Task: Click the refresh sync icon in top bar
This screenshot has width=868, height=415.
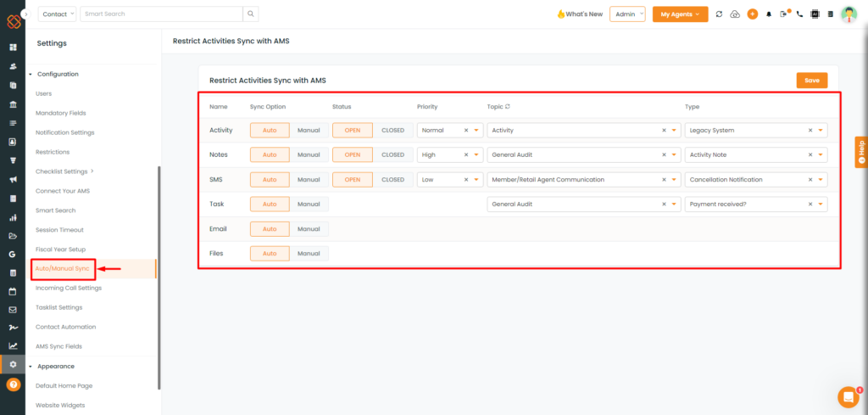Action: [719, 14]
